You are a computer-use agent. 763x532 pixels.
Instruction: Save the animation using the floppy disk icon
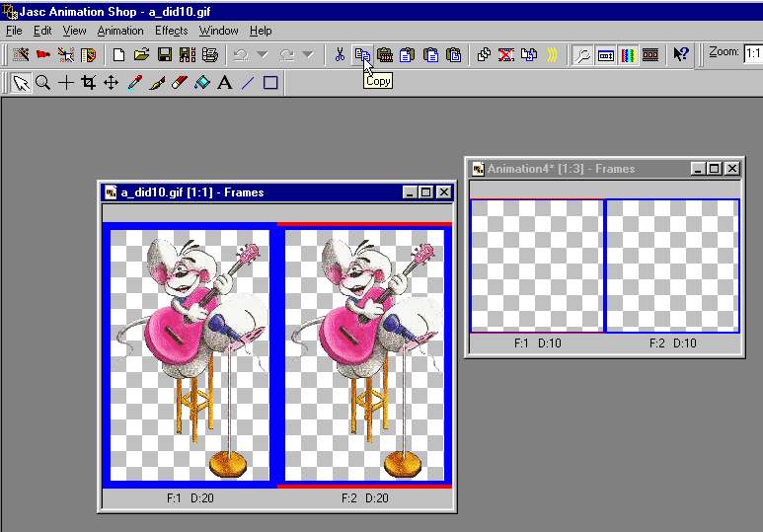coord(165,54)
